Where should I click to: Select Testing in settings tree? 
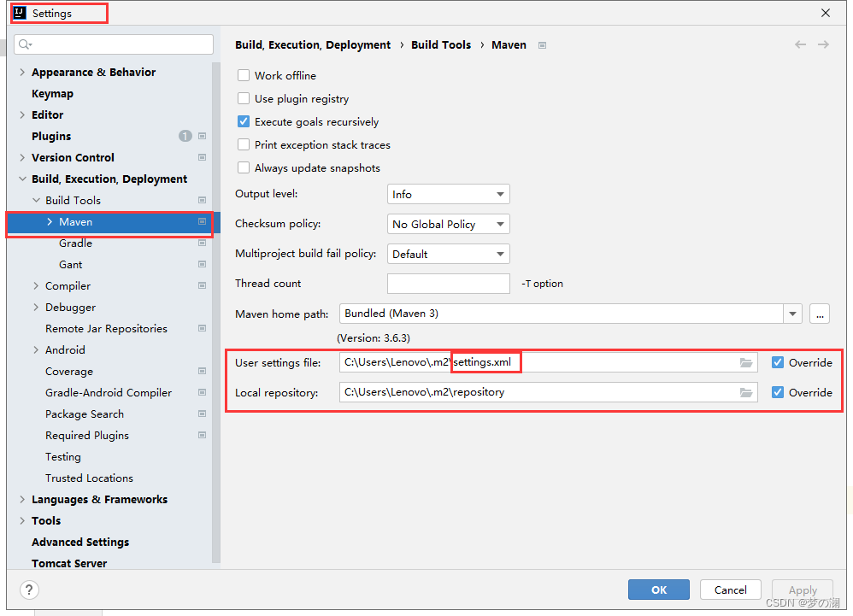pyautogui.click(x=63, y=457)
